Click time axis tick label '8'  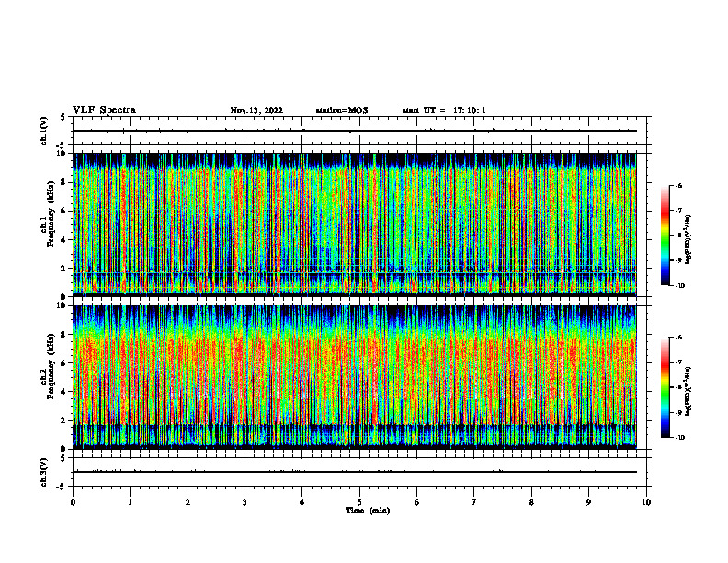(531, 502)
